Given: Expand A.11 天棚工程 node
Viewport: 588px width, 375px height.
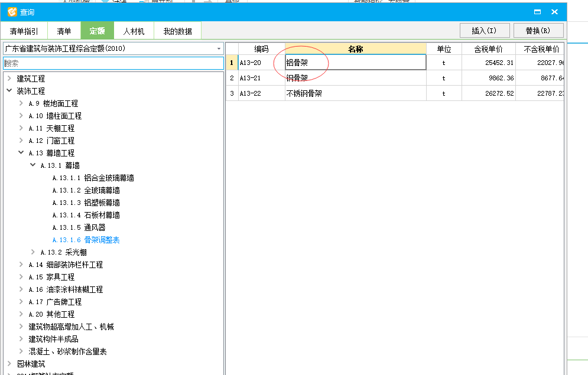Looking at the screenshot, I should [21, 128].
